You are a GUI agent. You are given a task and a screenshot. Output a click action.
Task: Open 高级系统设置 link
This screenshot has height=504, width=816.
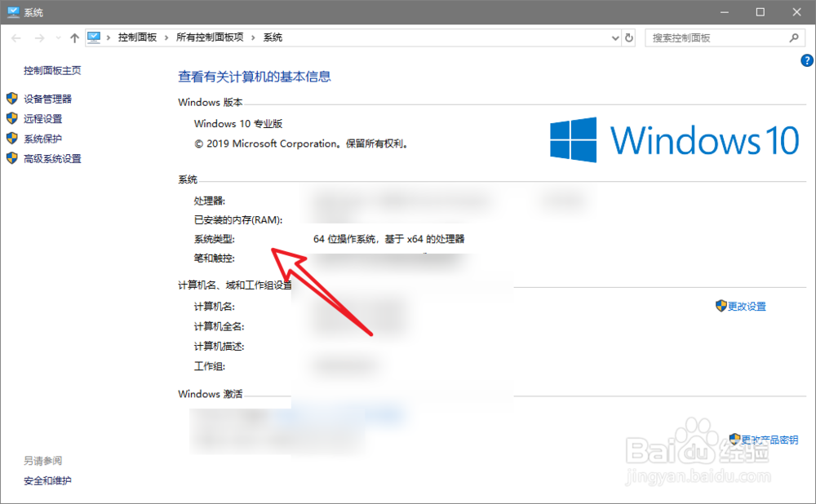pos(52,159)
